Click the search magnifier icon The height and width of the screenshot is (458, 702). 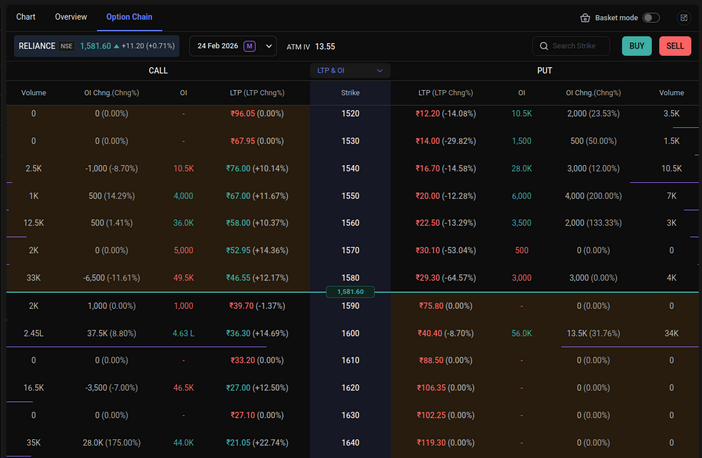pos(543,46)
